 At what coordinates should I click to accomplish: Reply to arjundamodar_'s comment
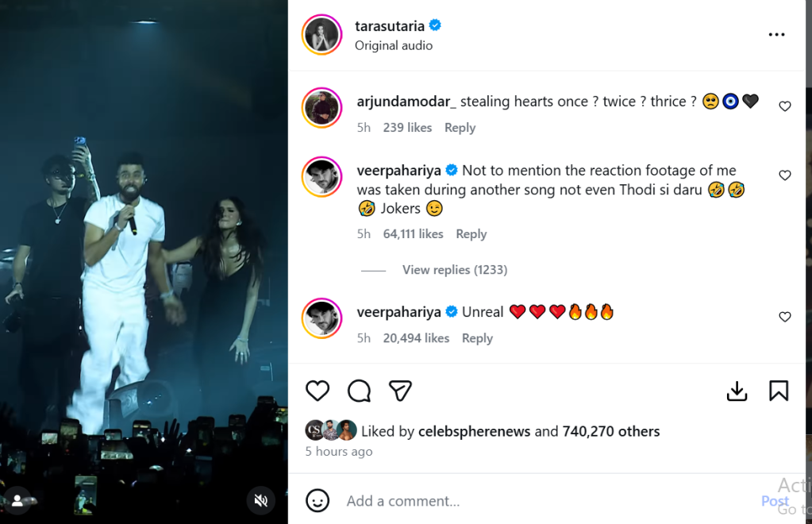(x=460, y=128)
